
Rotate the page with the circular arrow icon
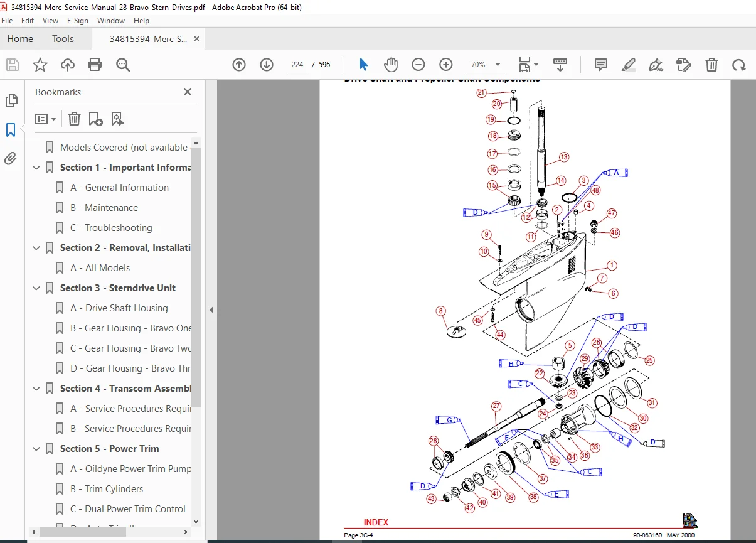tap(739, 65)
